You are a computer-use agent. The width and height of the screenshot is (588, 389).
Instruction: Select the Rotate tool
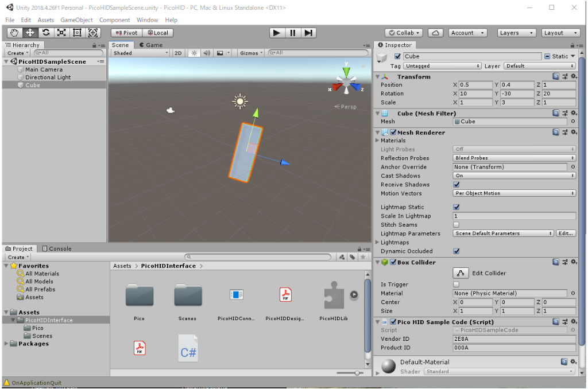click(x=46, y=33)
